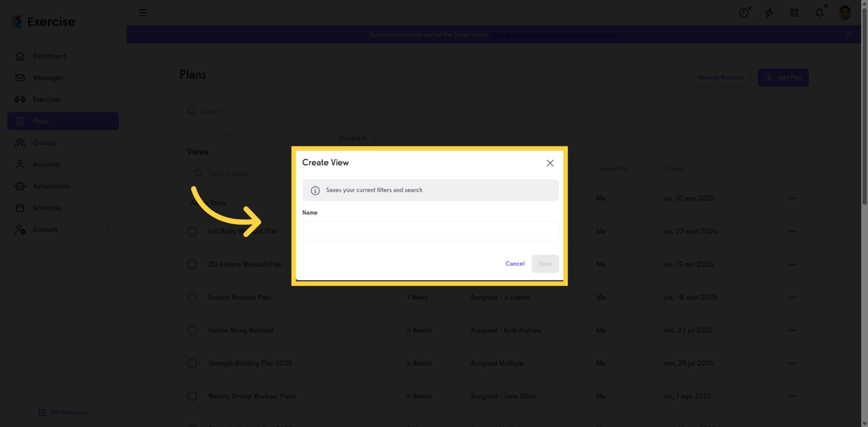The height and width of the screenshot is (427, 868).
Task: Open the lightning bolt quick actions
Action: coord(769,13)
